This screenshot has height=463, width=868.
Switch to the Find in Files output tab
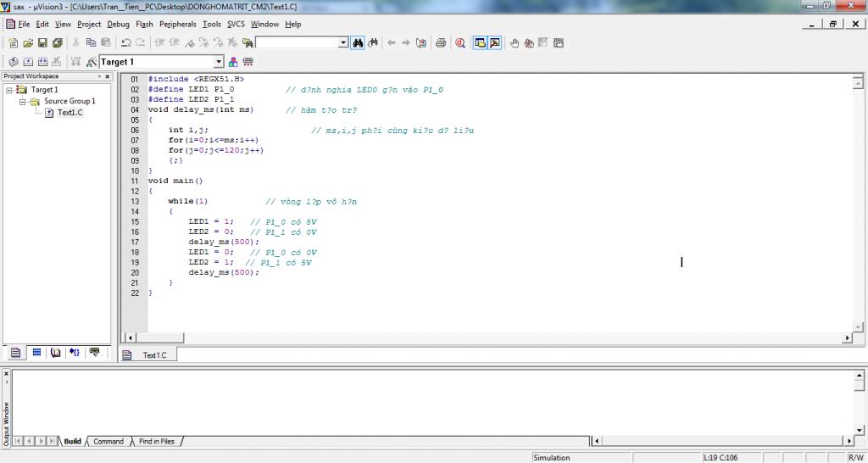click(x=157, y=442)
